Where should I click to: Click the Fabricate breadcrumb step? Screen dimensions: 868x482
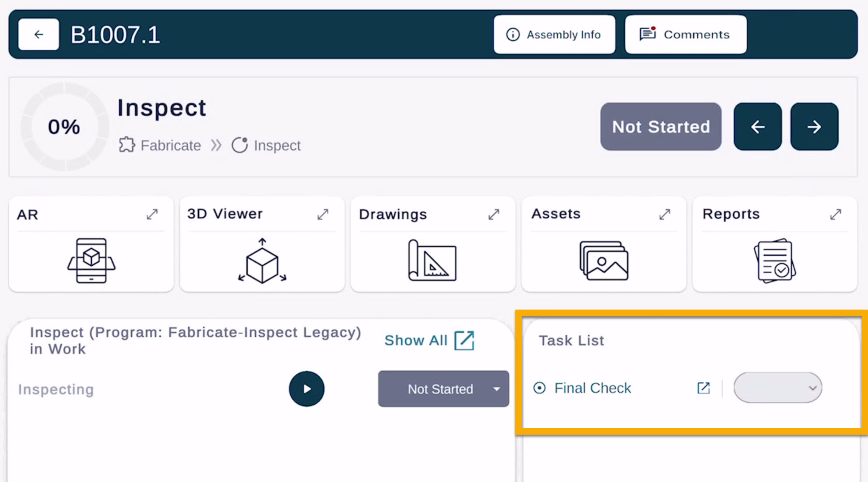click(x=160, y=145)
